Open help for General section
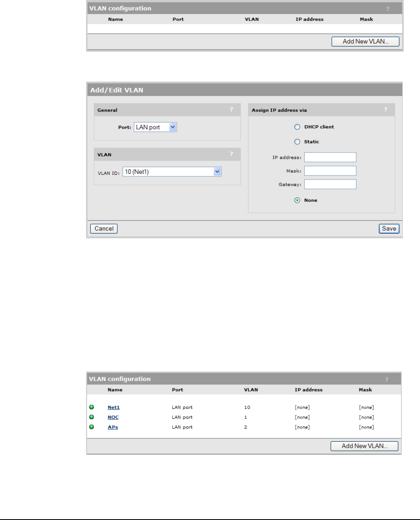Screen dimensions: 420x520 [231, 109]
